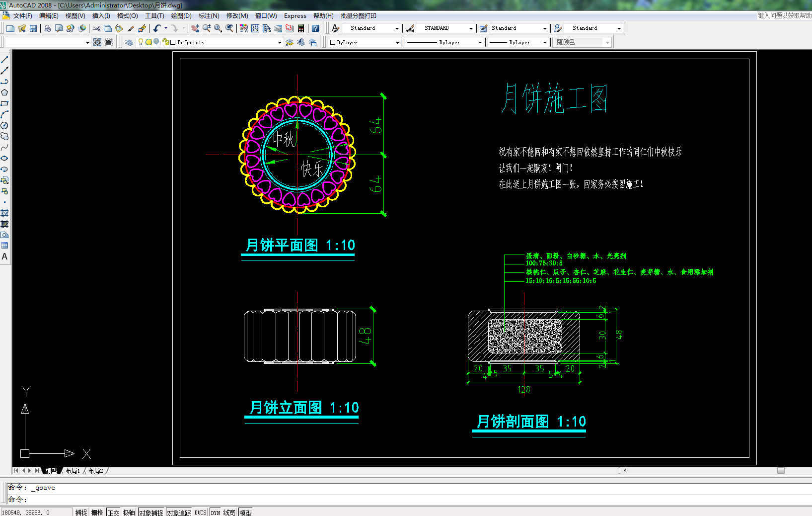Toggle Snap mode (捕捉) in status bar
The height and width of the screenshot is (516, 812).
point(81,513)
